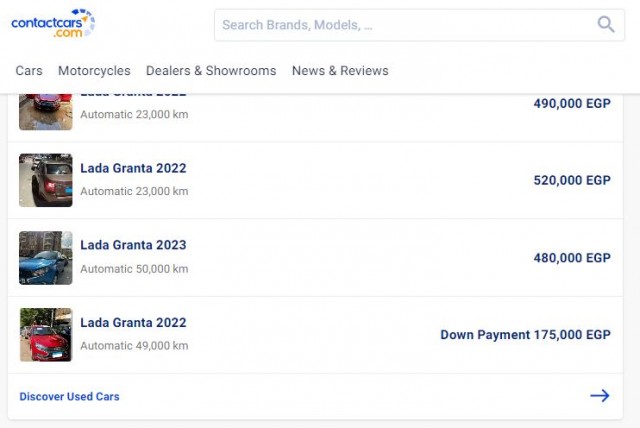The image size is (640, 428).
Task: Open the Lada Granta 2023 listing title
Action: [133, 245]
